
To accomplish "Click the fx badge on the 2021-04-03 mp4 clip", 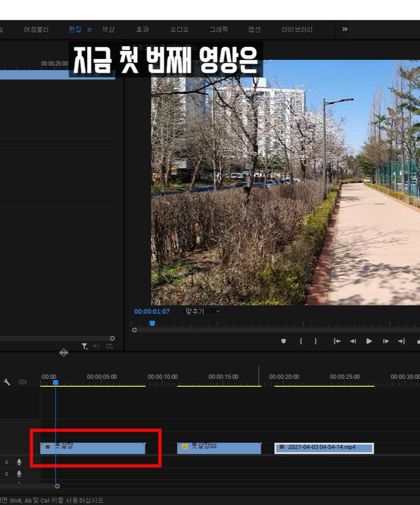I will point(282,447).
